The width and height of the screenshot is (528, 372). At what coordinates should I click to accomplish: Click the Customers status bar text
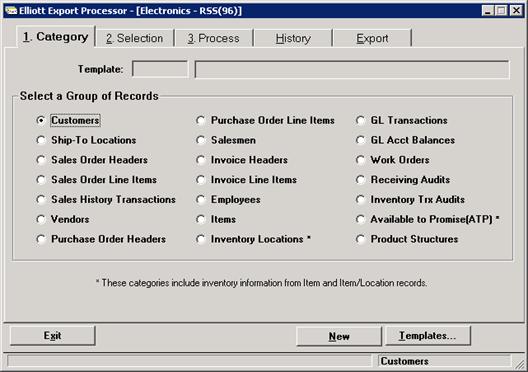click(x=404, y=361)
